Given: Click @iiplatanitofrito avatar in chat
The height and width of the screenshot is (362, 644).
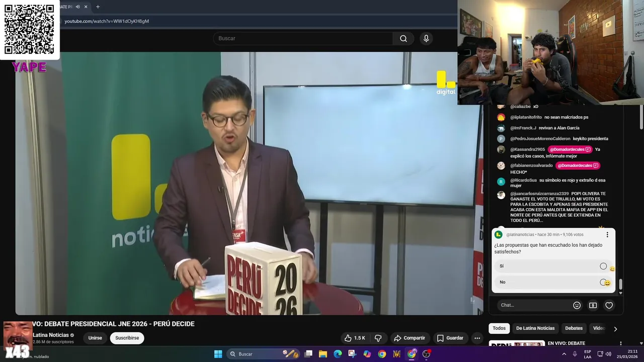Looking at the screenshot, I should [x=501, y=117].
